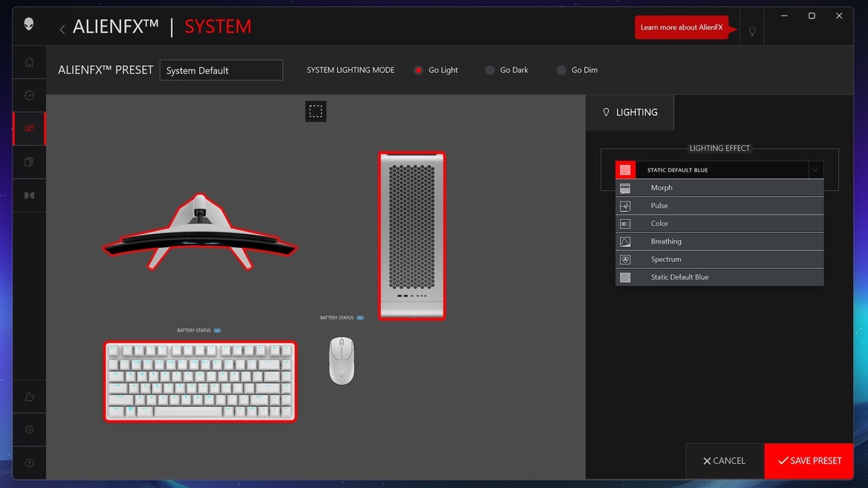This screenshot has width=868, height=488.
Task: Select the curved monitor device
Action: (200, 232)
